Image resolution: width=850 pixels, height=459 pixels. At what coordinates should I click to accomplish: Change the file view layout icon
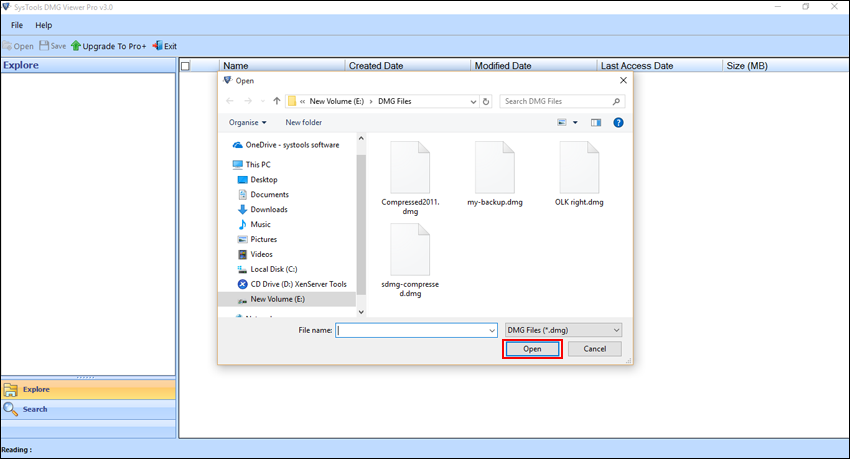(562, 122)
